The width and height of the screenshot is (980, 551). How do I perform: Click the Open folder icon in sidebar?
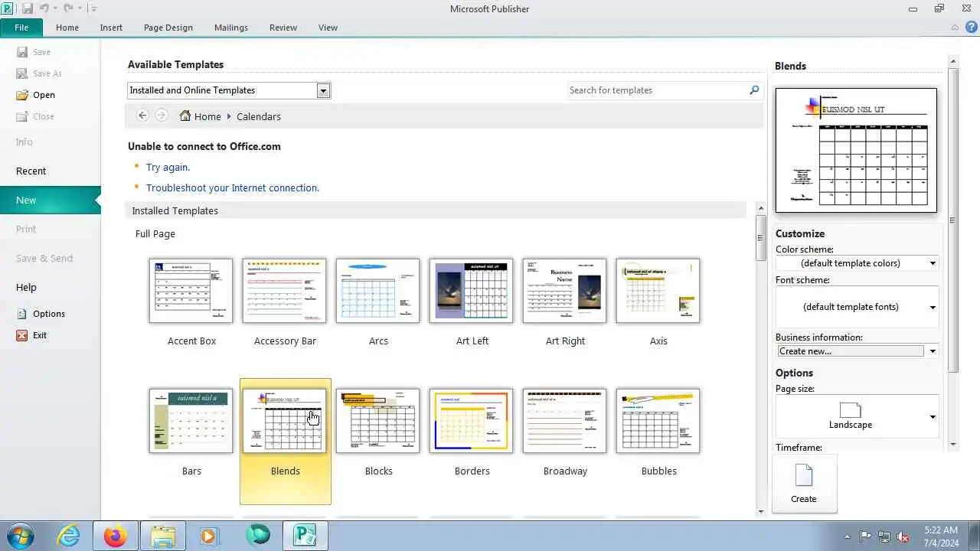[21, 95]
